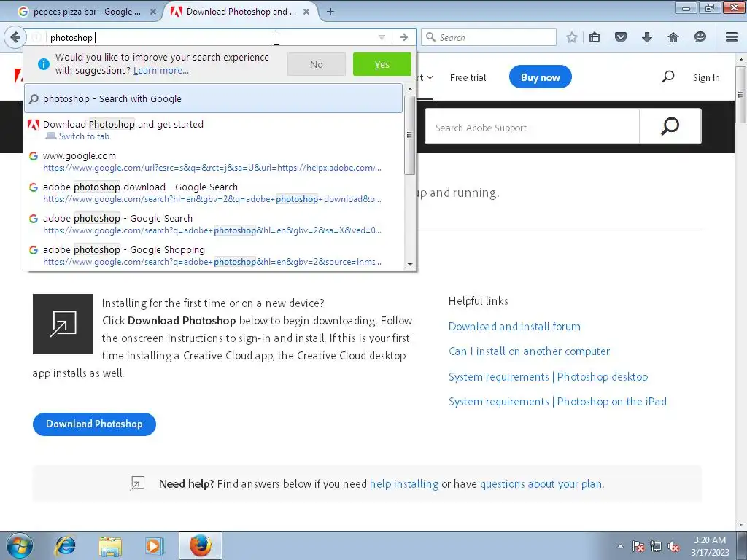Select 'adobe photoshop download - Google Search' entry
Image resolution: width=747 pixels, height=560 pixels.
tap(214, 192)
